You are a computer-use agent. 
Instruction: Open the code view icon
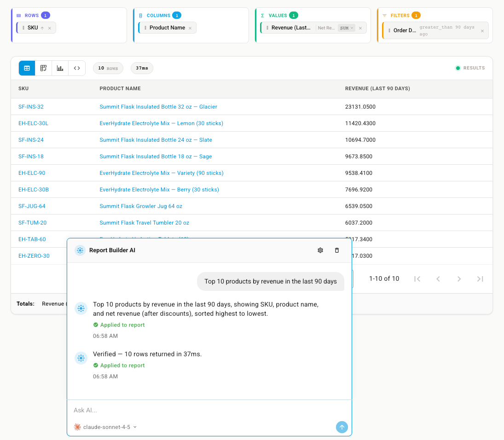(77, 68)
